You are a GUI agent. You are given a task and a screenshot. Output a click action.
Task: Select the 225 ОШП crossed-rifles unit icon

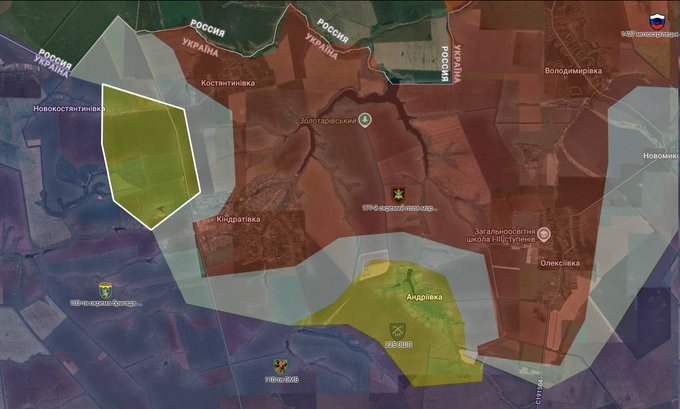point(397,331)
